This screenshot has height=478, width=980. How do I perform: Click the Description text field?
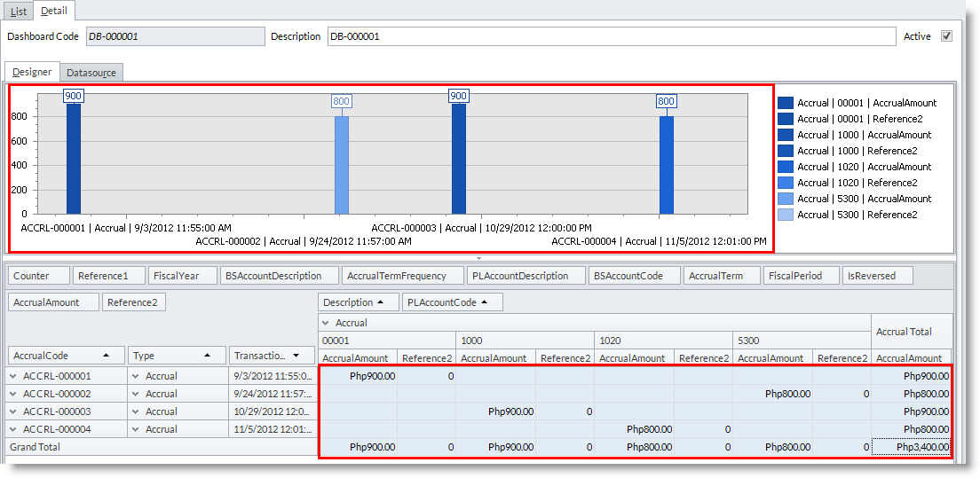point(611,36)
